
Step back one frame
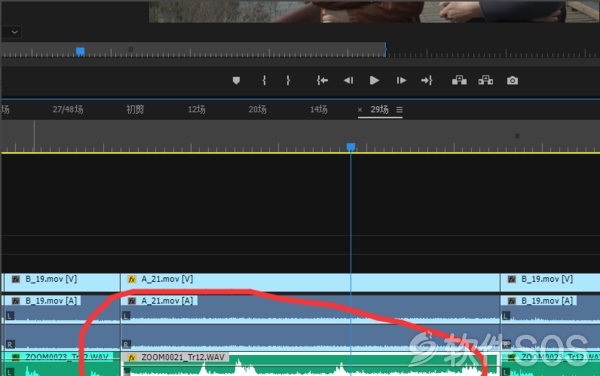click(x=348, y=80)
